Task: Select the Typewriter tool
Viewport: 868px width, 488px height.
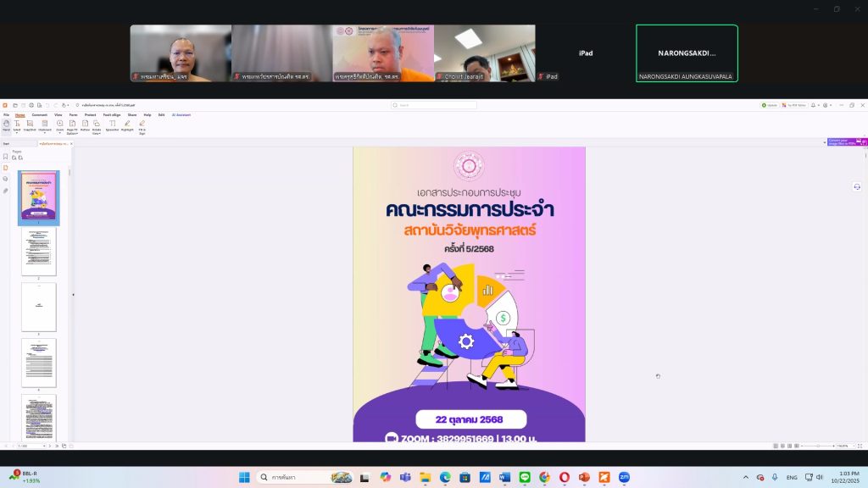Action: point(112,125)
